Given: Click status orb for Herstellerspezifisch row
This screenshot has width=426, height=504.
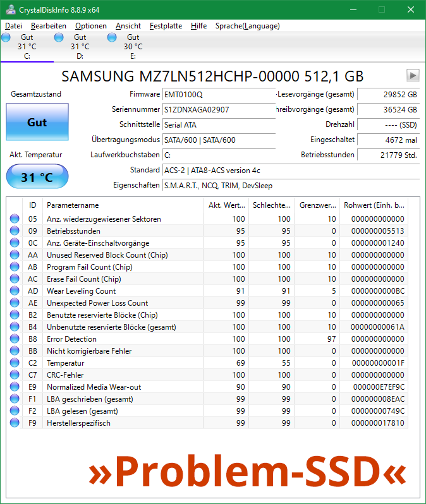Looking at the screenshot, I should click(15, 423).
